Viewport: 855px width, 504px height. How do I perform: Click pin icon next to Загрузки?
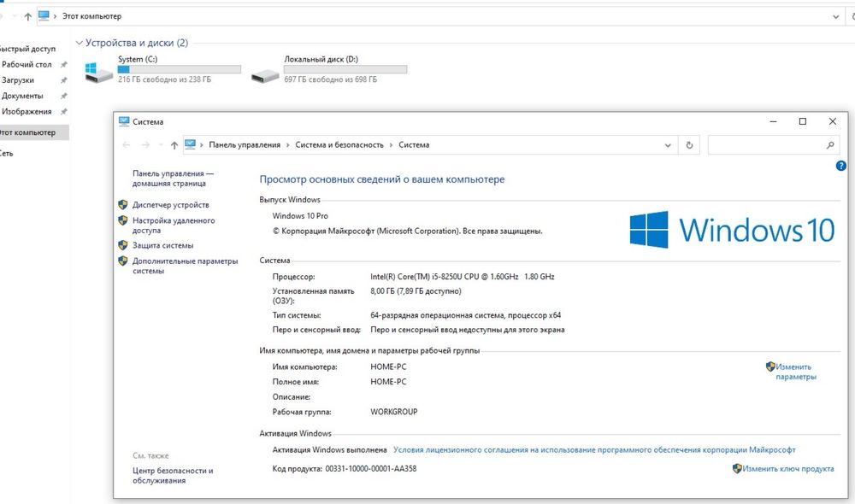[x=64, y=80]
